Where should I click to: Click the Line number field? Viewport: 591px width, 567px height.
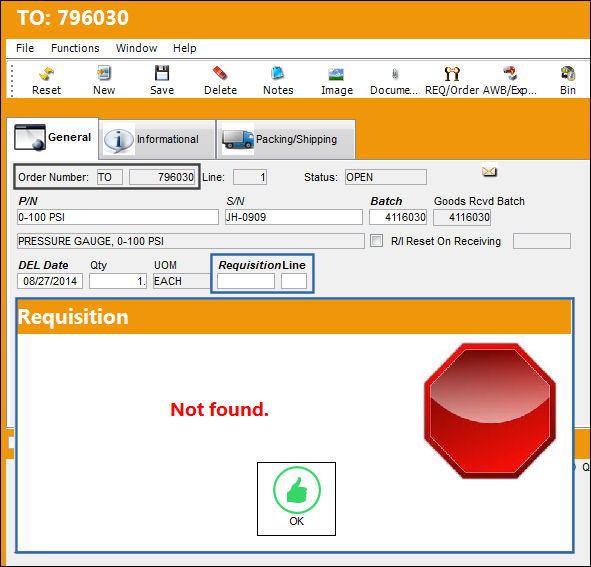point(250,177)
